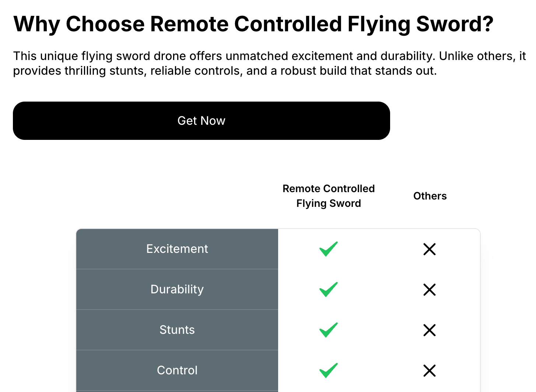This screenshot has height=392, width=536.
Task: Expand the Control row details
Action: pos(177,370)
